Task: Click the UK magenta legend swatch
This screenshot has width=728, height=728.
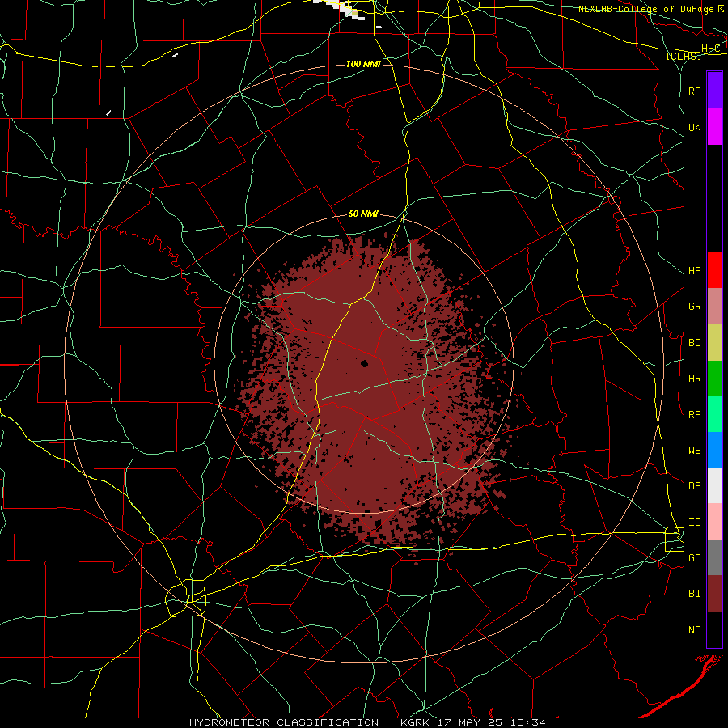Action: [x=714, y=127]
